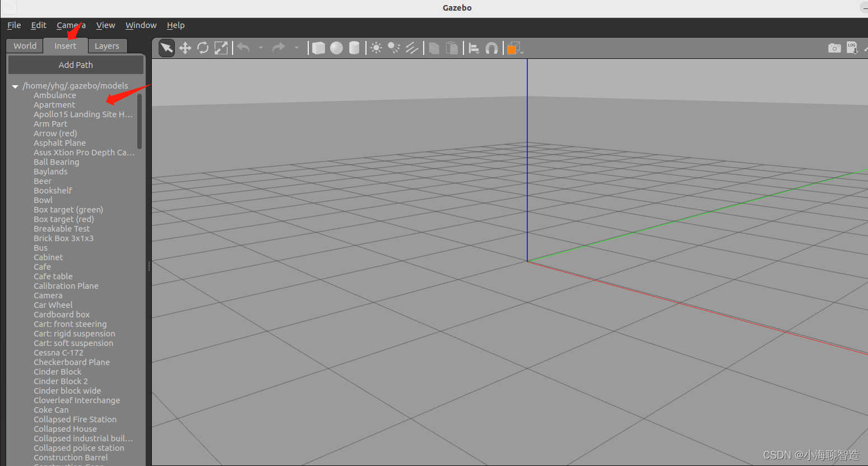Open the redo history dropdown arrow
This screenshot has width=868, height=466.
296,48
